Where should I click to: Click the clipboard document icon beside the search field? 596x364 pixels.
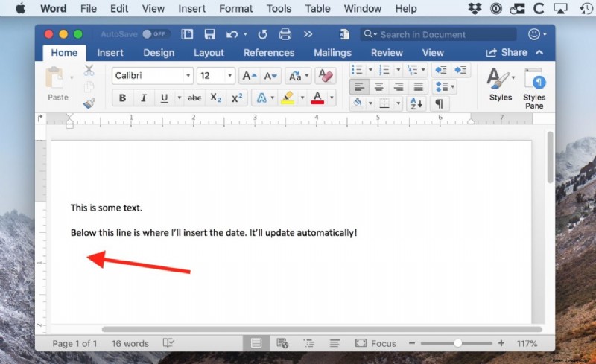pyautogui.click(x=345, y=34)
